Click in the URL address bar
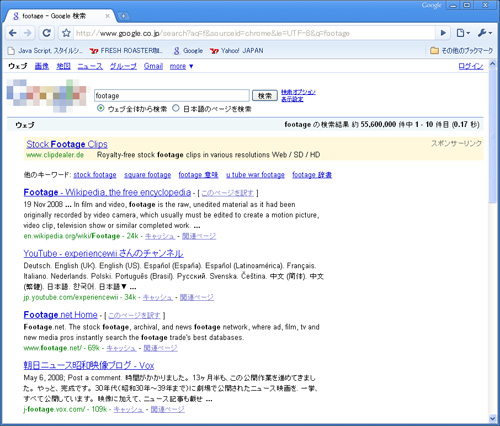This screenshot has width=500, height=426. tap(253, 33)
